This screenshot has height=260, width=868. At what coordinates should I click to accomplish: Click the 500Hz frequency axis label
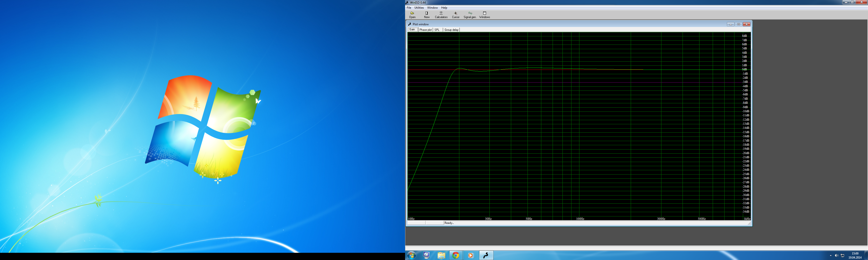[702, 219]
